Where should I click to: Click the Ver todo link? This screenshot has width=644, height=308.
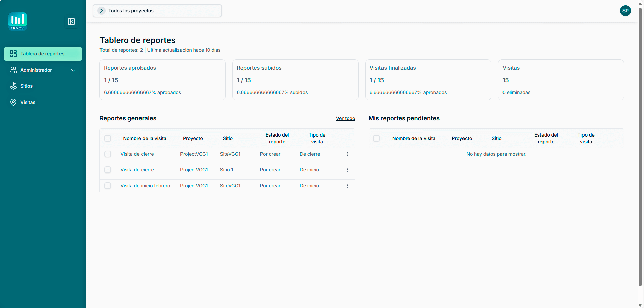tap(345, 118)
